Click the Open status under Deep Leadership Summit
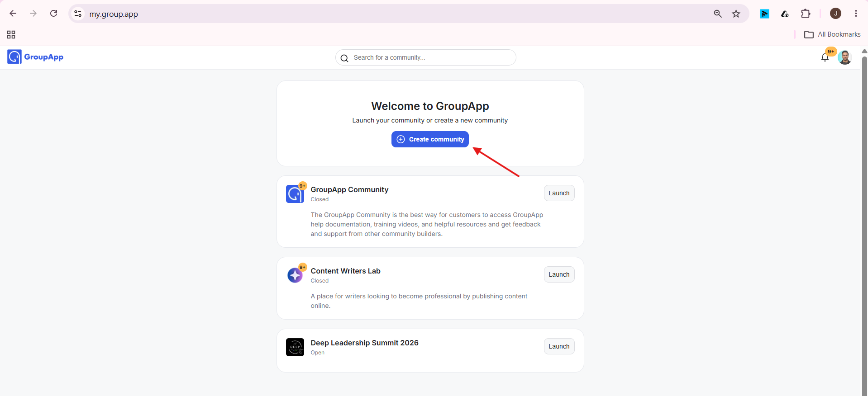This screenshot has height=396, width=868. (x=317, y=353)
